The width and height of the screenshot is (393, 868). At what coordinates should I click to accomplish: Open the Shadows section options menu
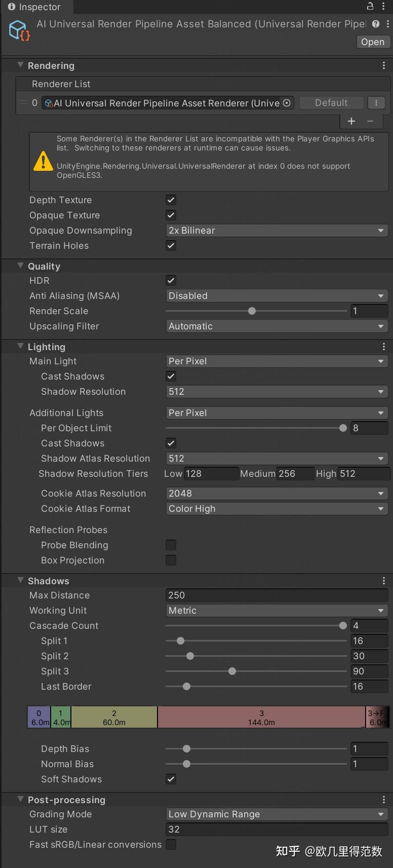(x=384, y=581)
